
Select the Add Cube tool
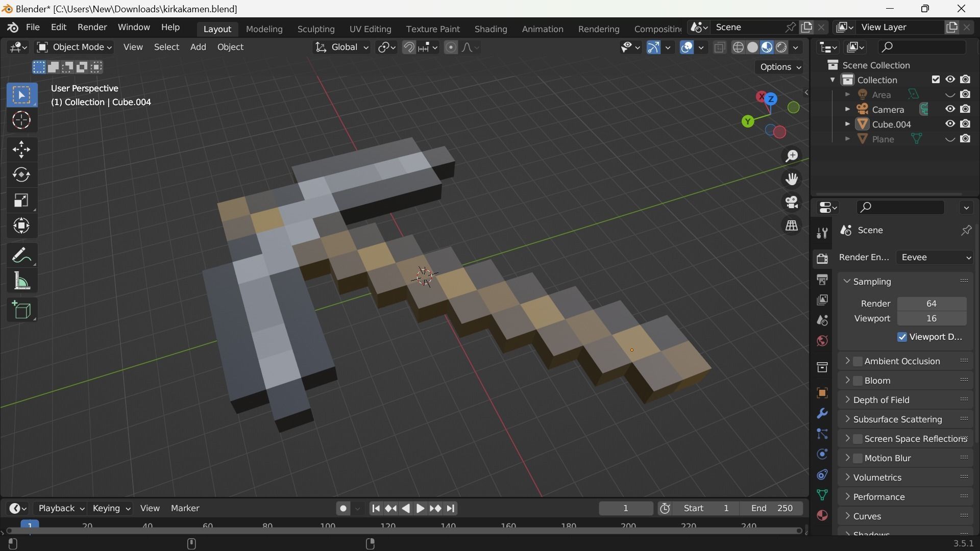(21, 310)
